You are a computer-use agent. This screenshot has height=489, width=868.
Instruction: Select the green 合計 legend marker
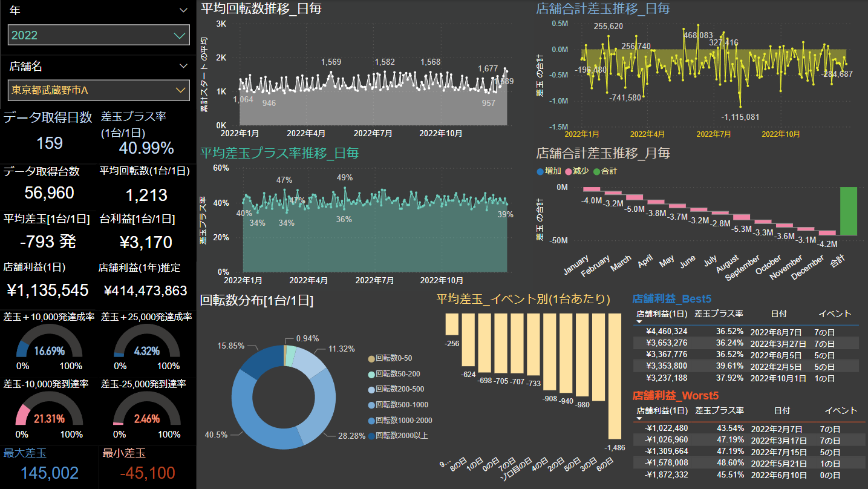[x=597, y=171]
